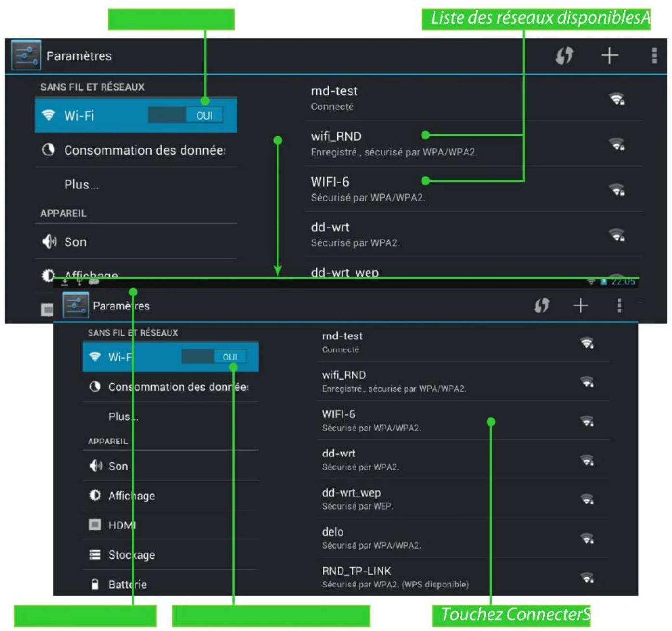This screenshot has width=672, height=631.
Task: Open the overflow menu in upper screenshot
Action: [x=654, y=55]
